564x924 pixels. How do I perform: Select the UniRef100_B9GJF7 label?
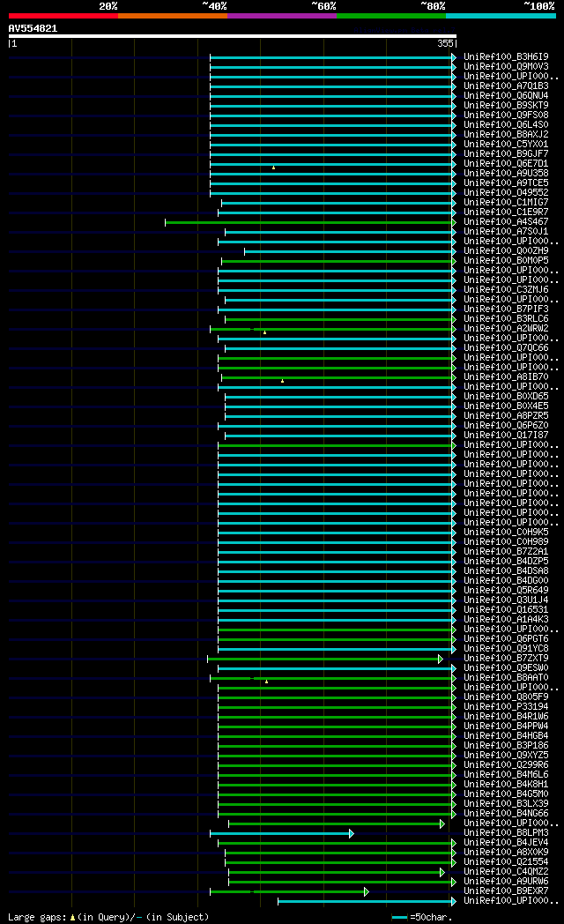(506, 153)
